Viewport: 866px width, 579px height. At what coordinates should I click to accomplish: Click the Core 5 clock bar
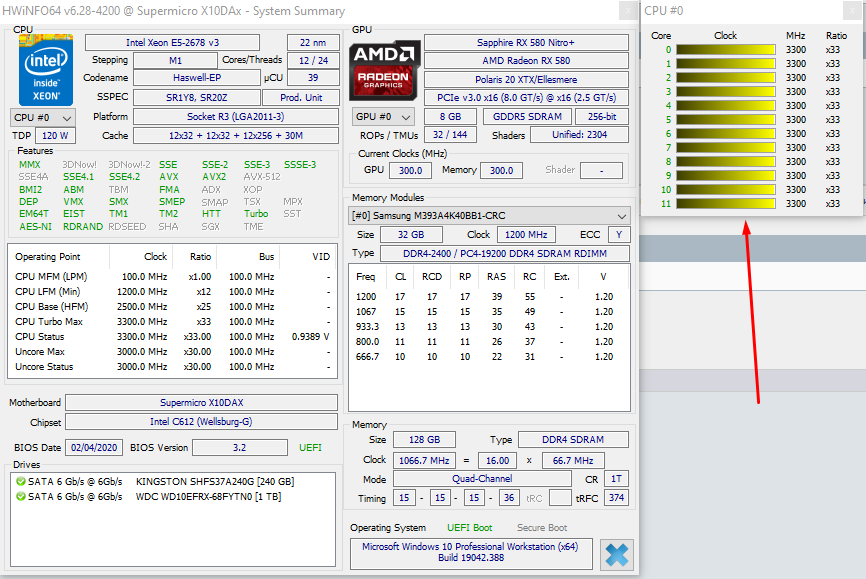coord(726,119)
